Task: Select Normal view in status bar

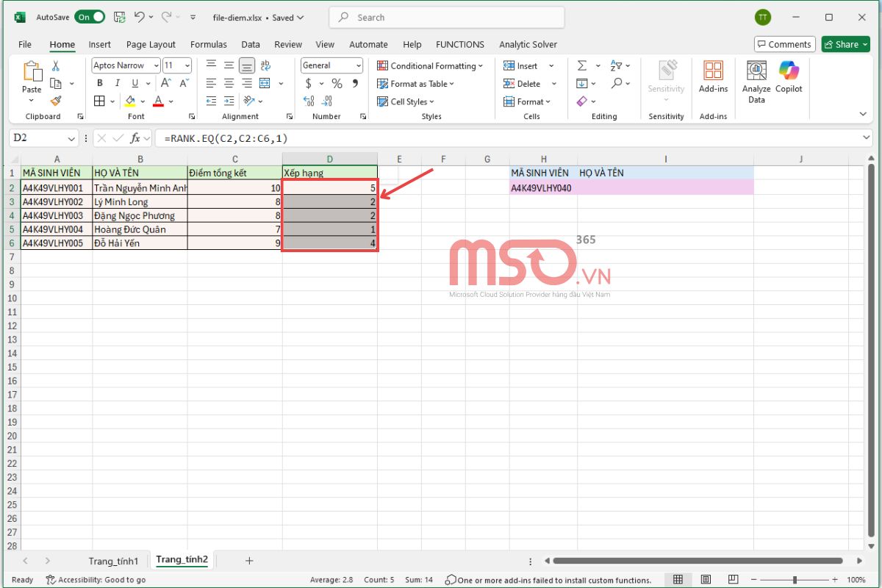Action: [x=678, y=580]
